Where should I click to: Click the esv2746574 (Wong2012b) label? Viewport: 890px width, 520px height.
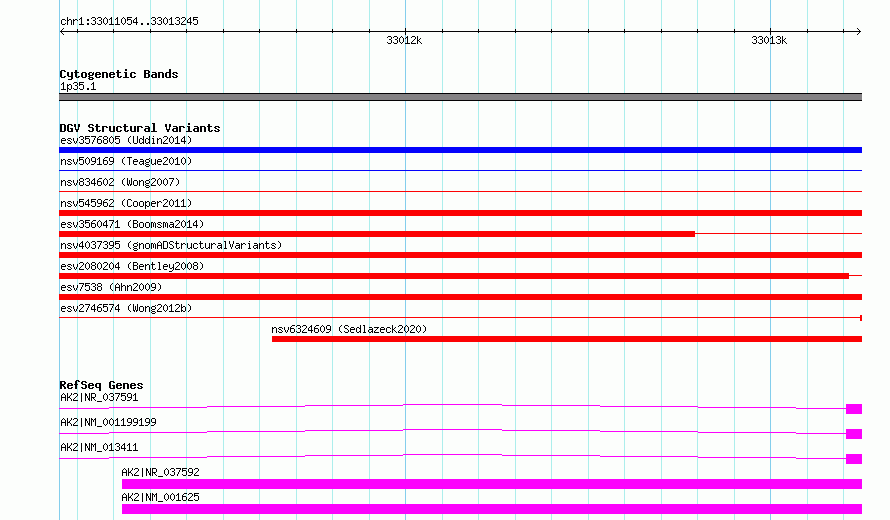[x=126, y=308]
